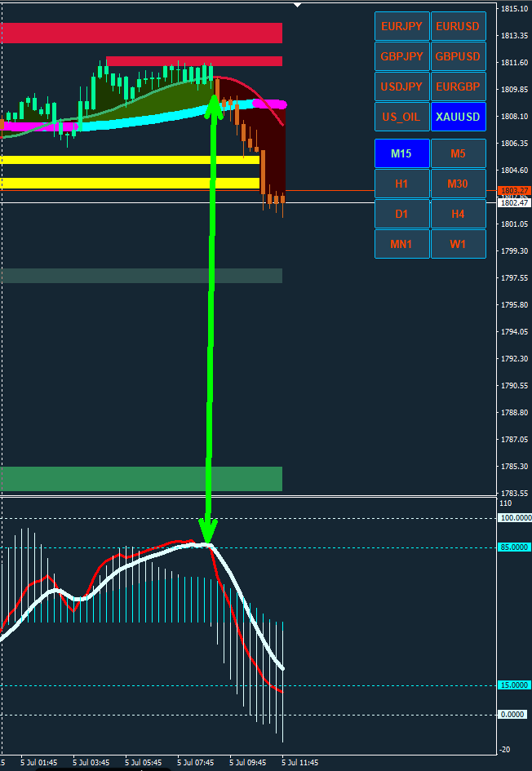The height and width of the screenshot is (771, 532).
Task: Select the W1 weekly timeframe
Action: [x=459, y=244]
